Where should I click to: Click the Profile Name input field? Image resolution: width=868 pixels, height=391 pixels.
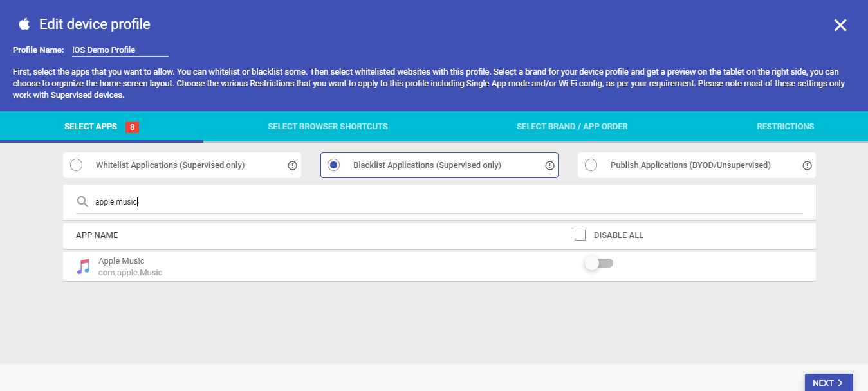click(119, 50)
